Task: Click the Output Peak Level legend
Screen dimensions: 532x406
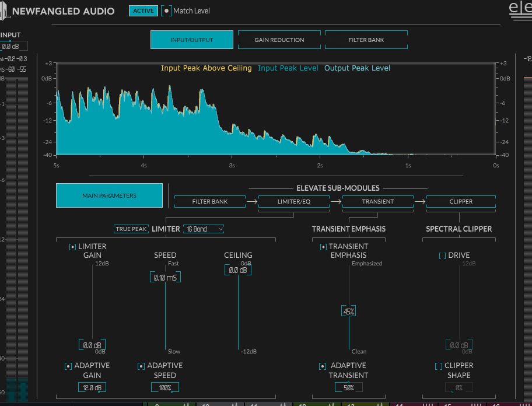Action: (x=357, y=68)
